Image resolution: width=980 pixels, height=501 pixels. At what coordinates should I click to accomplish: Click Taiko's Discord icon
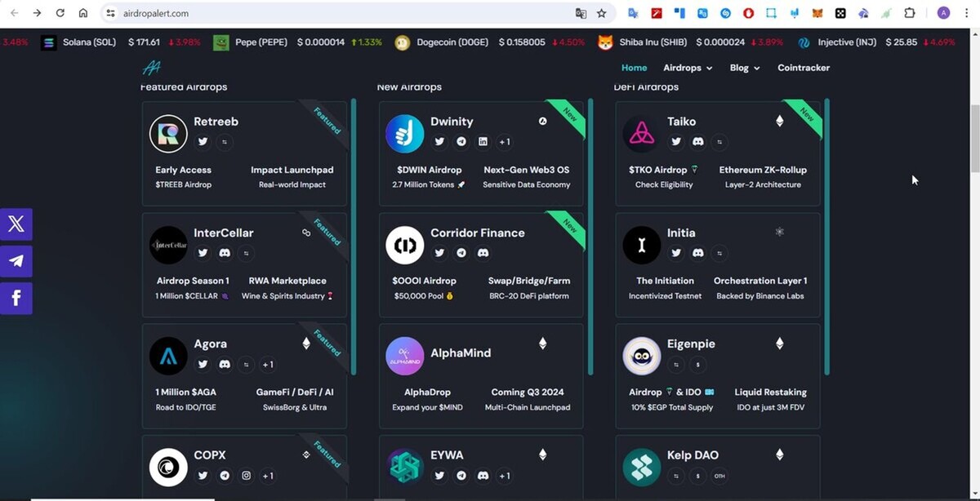pos(698,142)
